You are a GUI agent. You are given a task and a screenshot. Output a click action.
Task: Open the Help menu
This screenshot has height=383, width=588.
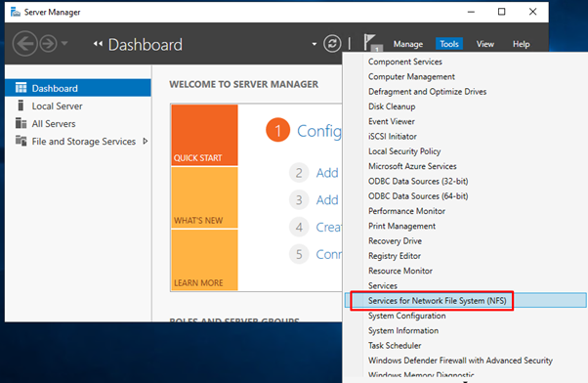pos(521,44)
